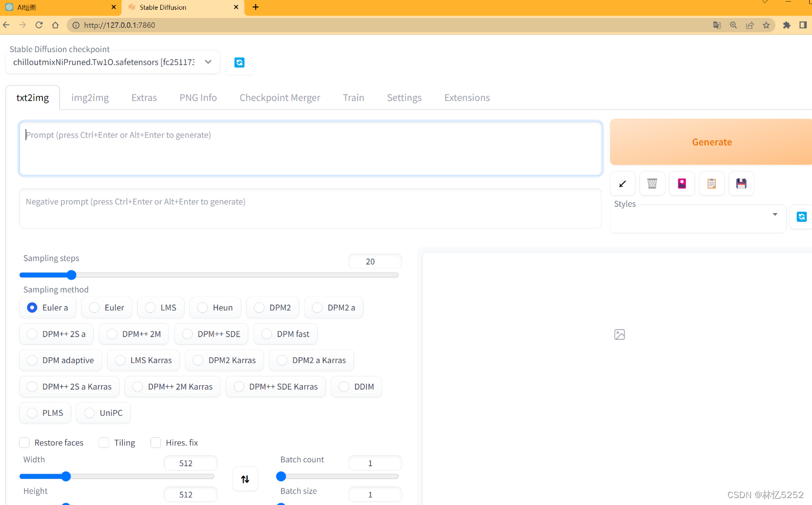Screen dimensions: 812x505
Task: Open the Extensions tab
Action: click(x=467, y=97)
